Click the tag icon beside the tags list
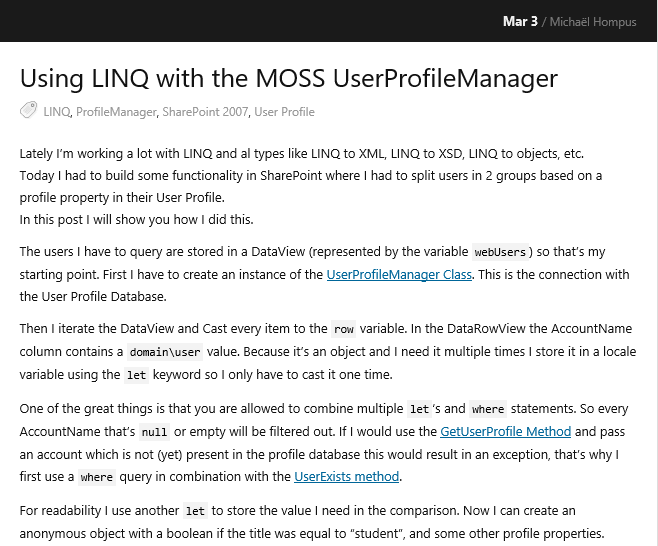Image resolution: width=658 pixels, height=546 pixels. click(x=29, y=111)
